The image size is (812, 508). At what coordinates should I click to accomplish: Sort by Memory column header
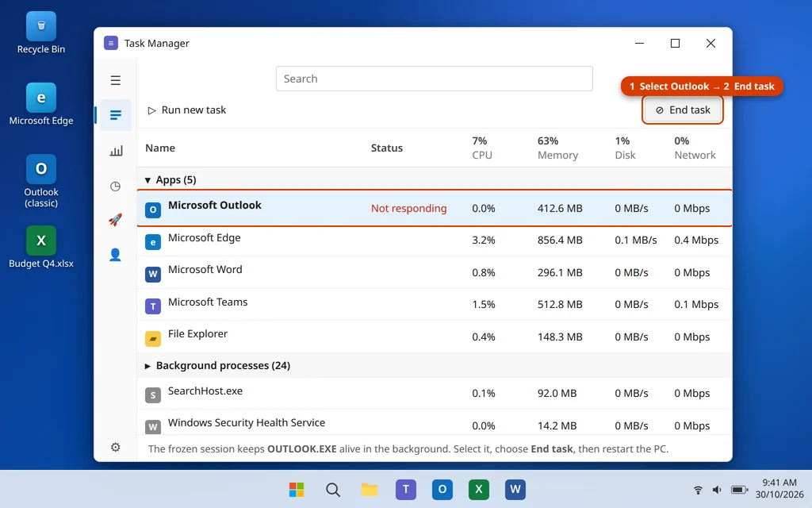[x=557, y=148]
